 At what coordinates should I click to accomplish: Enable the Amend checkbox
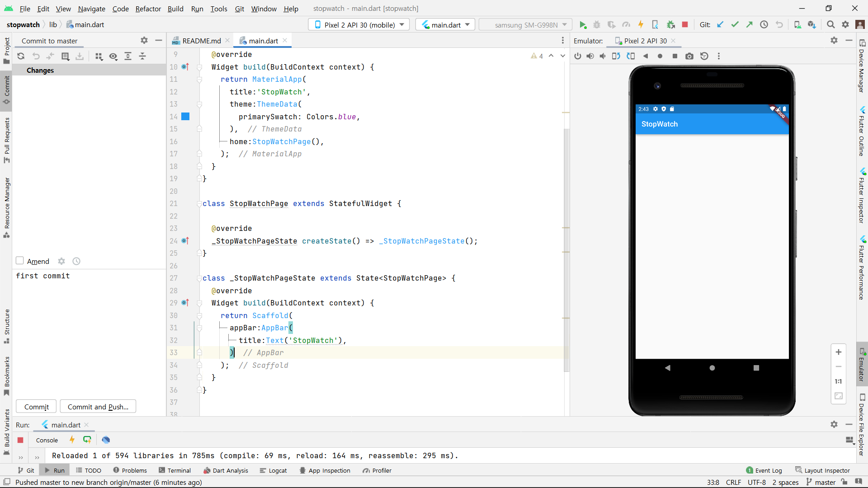[20, 261]
